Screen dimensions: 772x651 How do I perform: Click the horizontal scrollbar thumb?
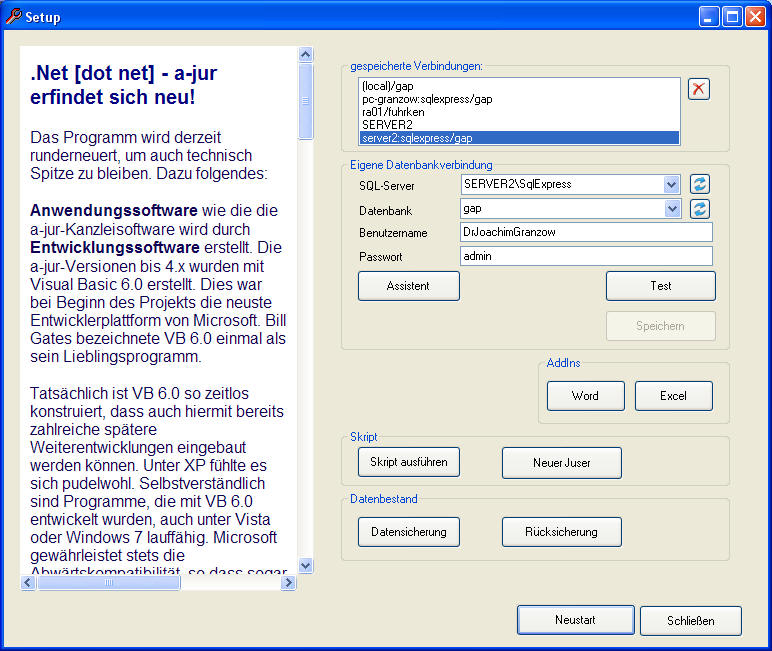click(109, 583)
